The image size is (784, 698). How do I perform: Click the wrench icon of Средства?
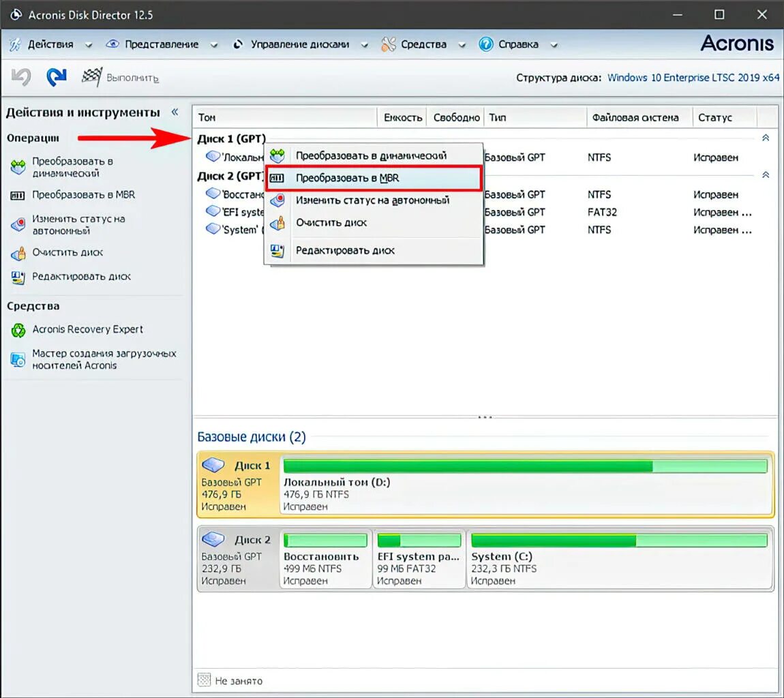(x=389, y=44)
